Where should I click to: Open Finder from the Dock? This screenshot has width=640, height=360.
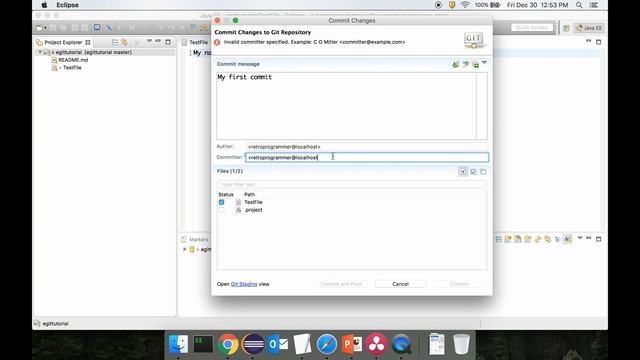click(178, 344)
